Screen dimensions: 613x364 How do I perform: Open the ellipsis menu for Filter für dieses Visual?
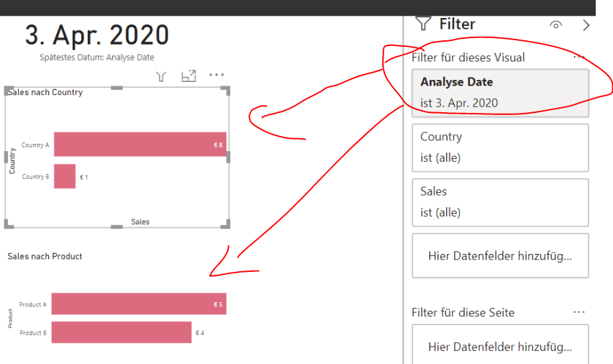coord(578,57)
